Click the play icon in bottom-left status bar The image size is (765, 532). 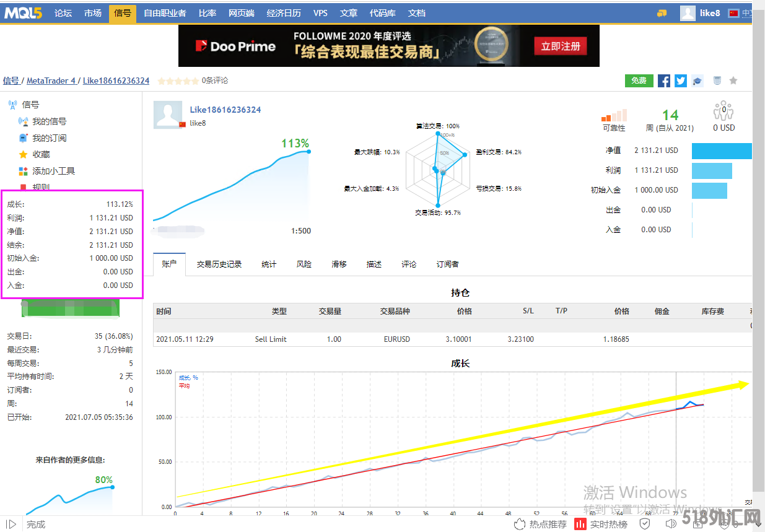coord(12,524)
